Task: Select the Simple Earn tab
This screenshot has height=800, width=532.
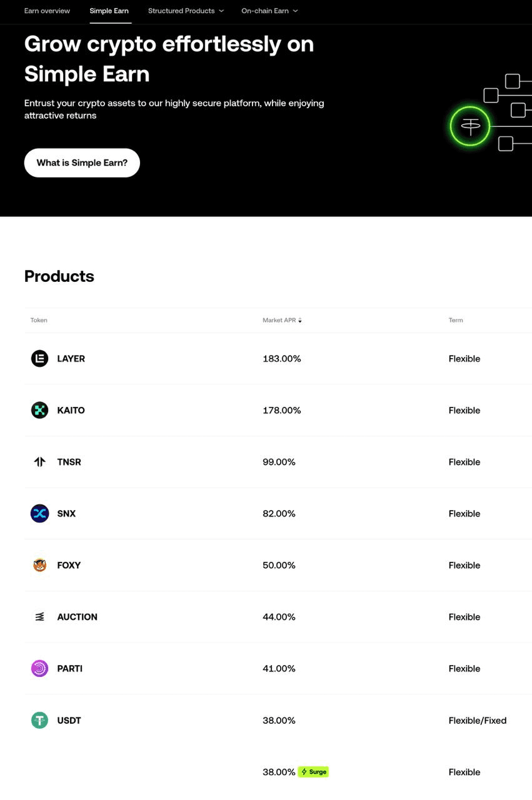Action: click(109, 11)
